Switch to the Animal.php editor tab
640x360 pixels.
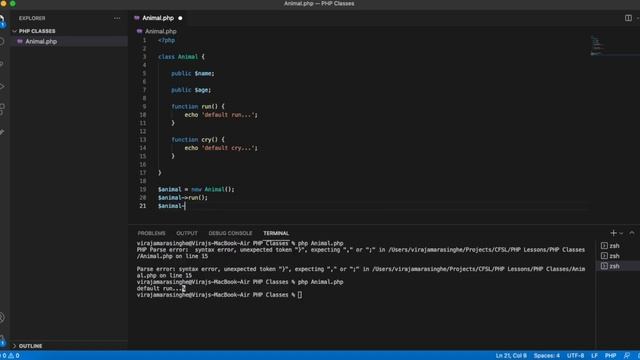coord(158,18)
